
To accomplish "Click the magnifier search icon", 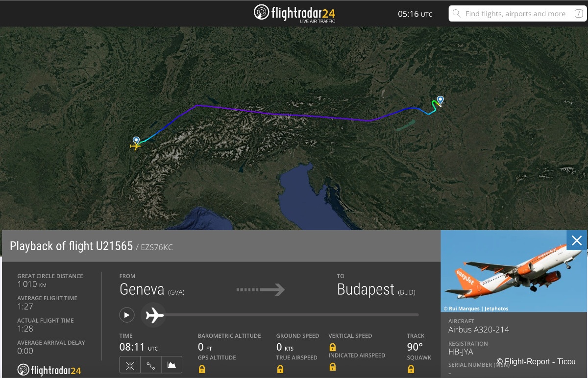I will (457, 14).
